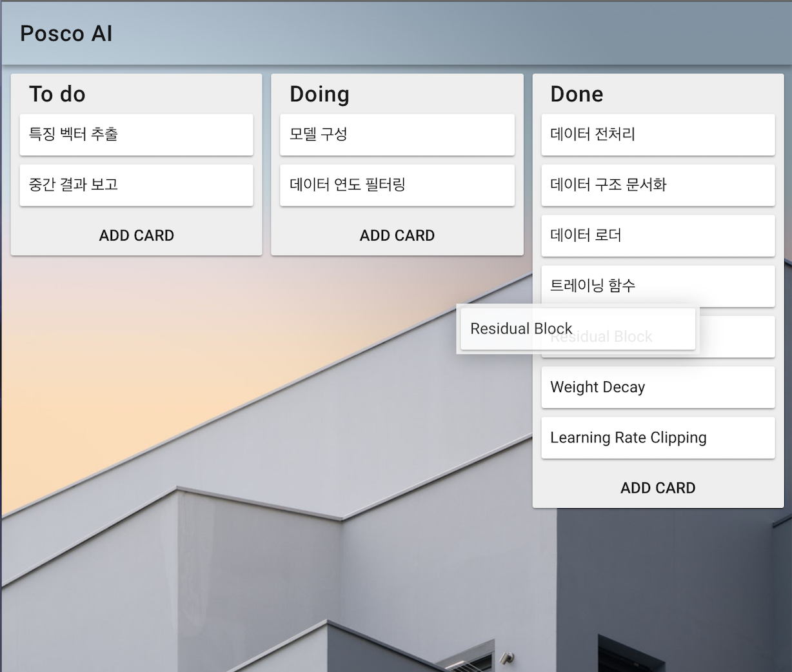Open the 데이터 구조 문서화 card
792x672 pixels.
click(658, 185)
